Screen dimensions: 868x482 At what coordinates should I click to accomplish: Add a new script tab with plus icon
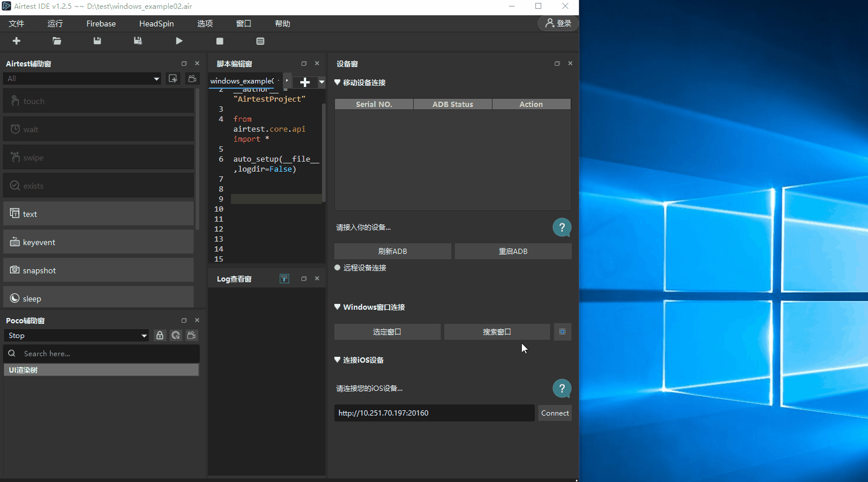pos(305,82)
